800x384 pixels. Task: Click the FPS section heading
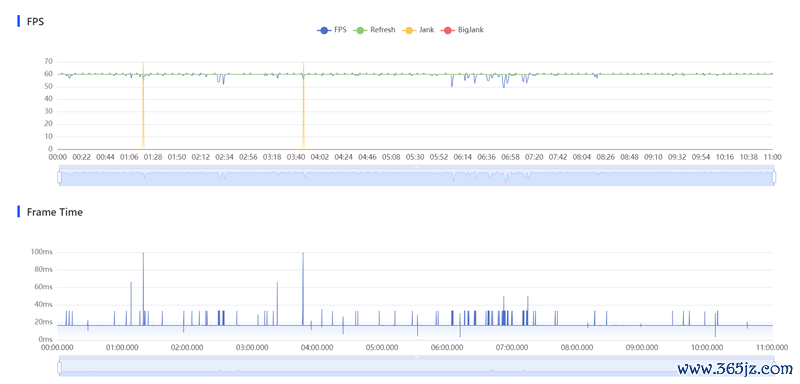tap(35, 21)
